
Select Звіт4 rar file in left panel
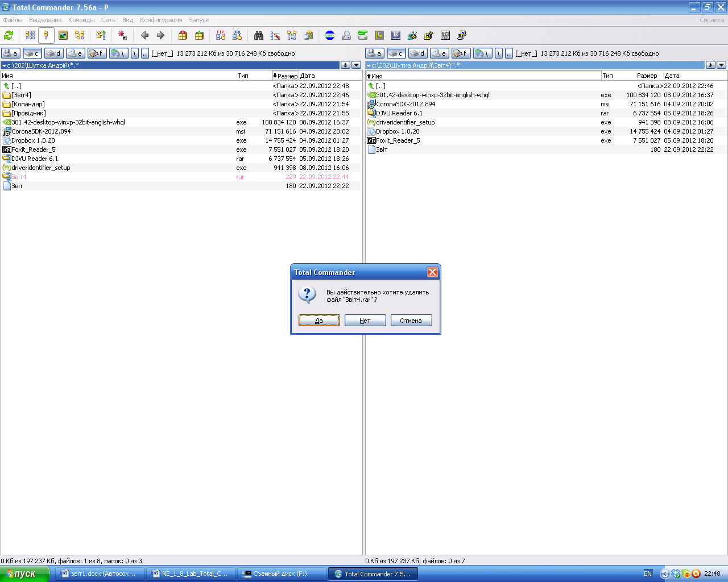tap(181, 177)
